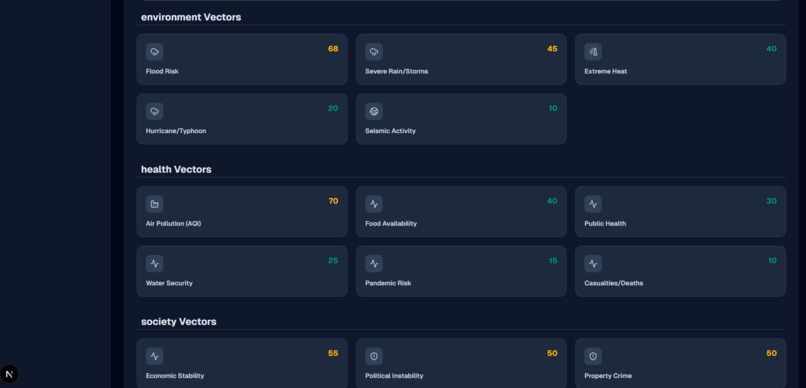Select the Water Security label

(169, 283)
